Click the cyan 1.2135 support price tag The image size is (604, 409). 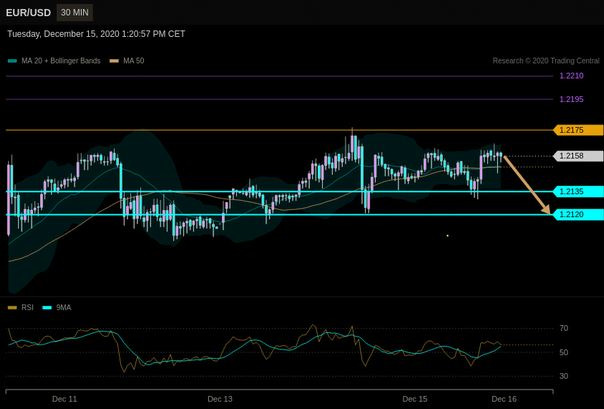578,191
